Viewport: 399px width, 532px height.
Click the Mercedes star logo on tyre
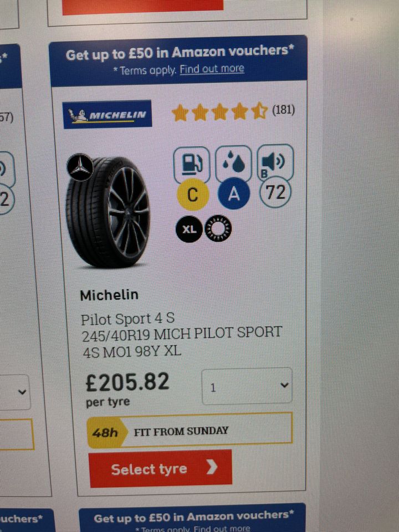[x=80, y=167]
